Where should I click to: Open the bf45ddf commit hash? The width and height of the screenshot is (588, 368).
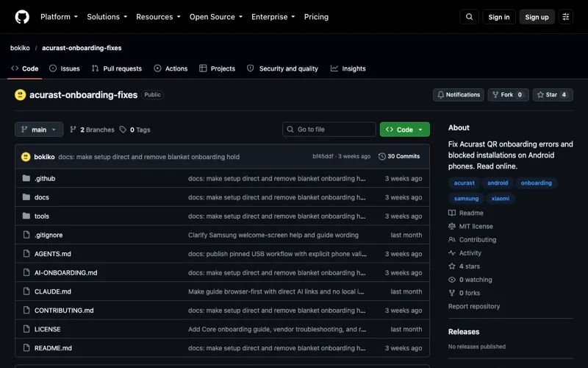(x=323, y=156)
